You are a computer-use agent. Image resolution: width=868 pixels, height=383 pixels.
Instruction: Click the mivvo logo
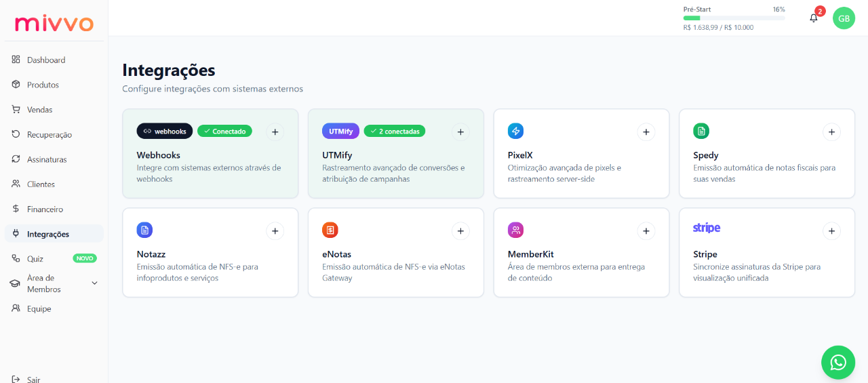tap(54, 23)
